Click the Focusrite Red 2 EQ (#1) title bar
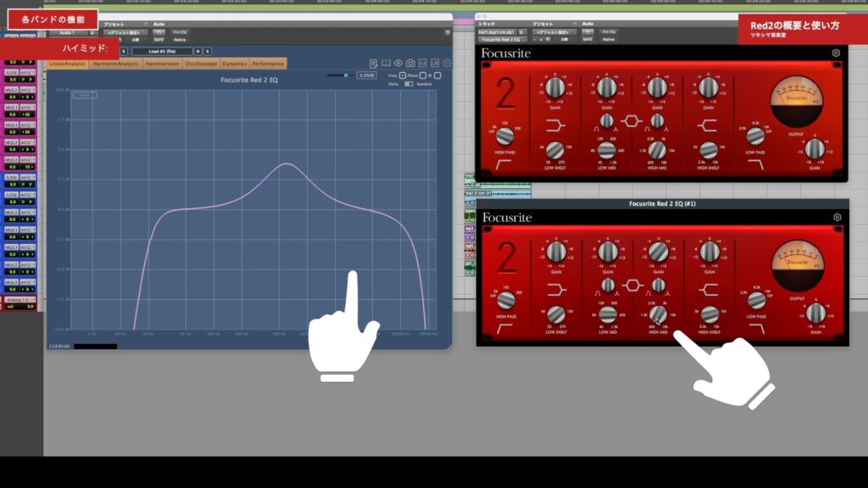 click(662, 203)
